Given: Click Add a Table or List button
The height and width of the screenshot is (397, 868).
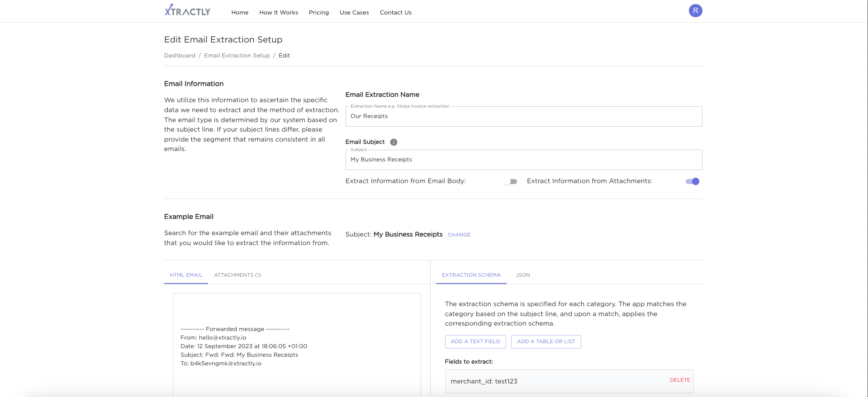Looking at the screenshot, I should click(x=546, y=341).
